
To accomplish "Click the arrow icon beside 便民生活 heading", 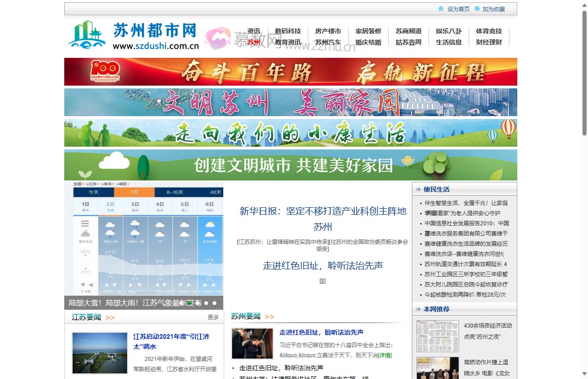I will coord(418,189).
